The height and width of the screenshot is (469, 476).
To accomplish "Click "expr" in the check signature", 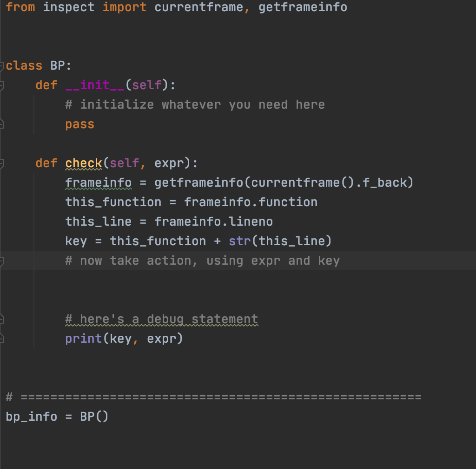I will pyautogui.click(x=169, y=163).
